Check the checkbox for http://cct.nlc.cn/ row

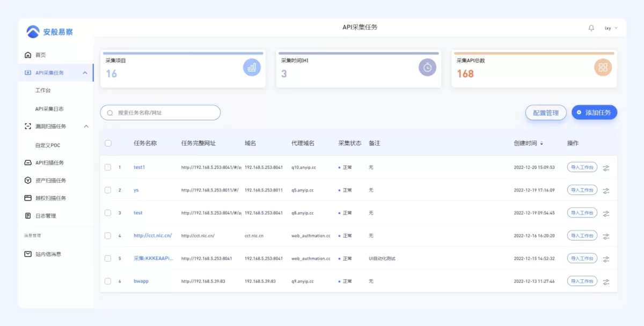click(108, 235)
